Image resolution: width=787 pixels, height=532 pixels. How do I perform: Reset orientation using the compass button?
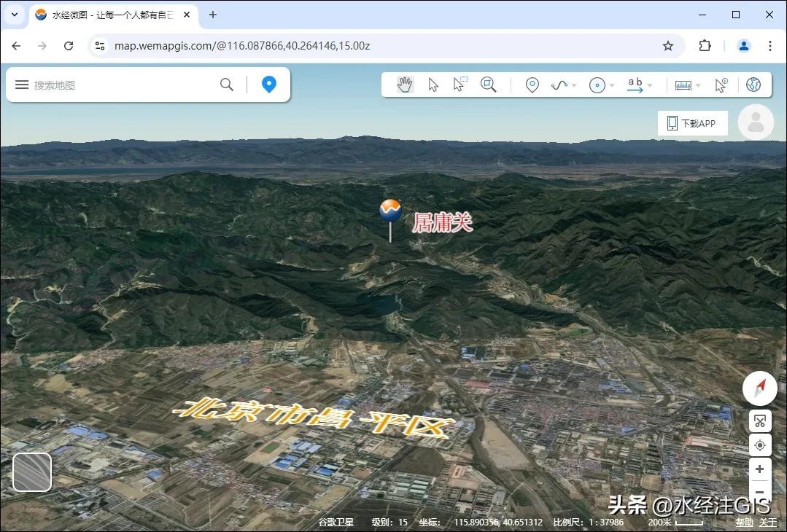pyautogui.click(x=759, y=388)
